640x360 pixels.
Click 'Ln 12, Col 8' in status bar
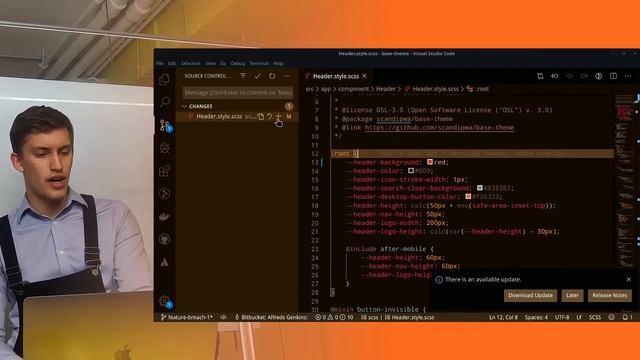[x=503, y=317]
